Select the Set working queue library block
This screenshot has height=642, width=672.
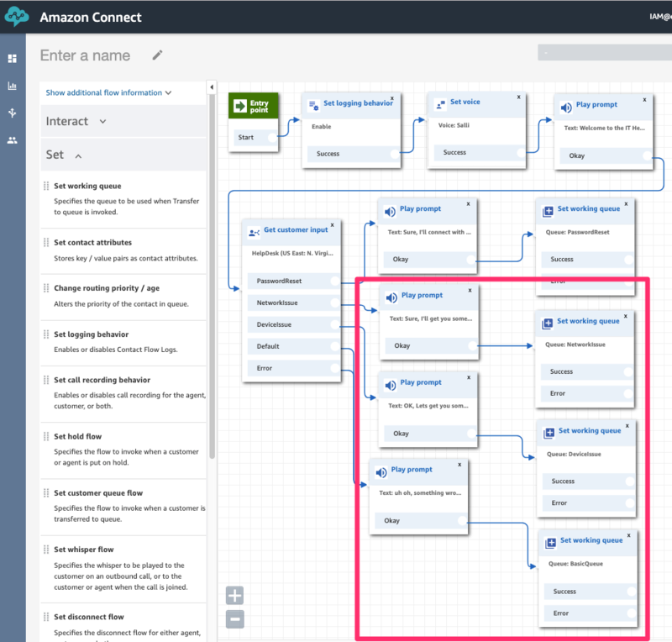pyautogui.click(x=123, y=198)
